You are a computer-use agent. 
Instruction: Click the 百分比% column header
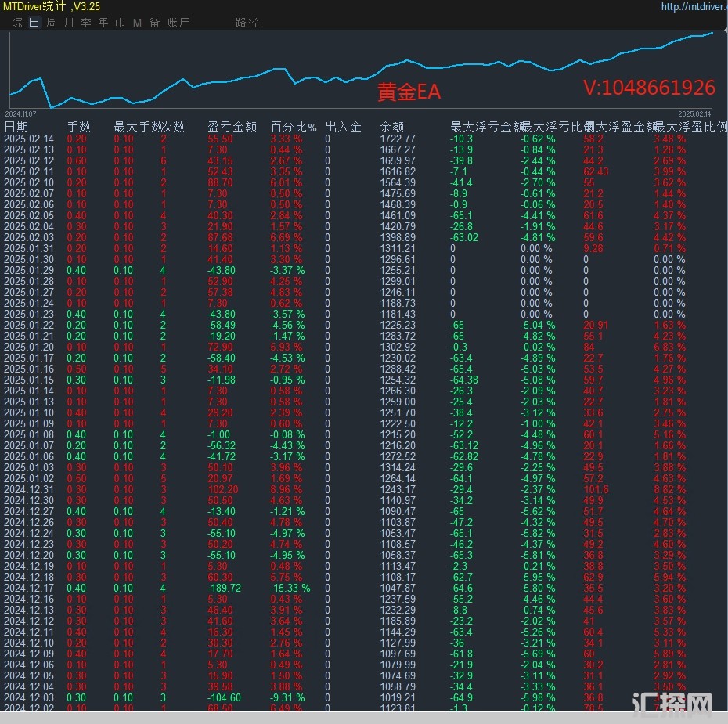[294, 127]
